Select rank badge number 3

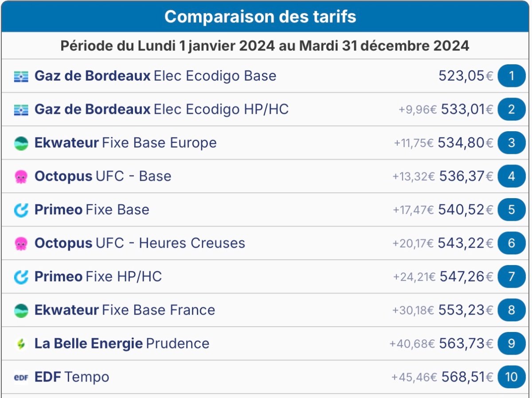(x=511, y=143)
